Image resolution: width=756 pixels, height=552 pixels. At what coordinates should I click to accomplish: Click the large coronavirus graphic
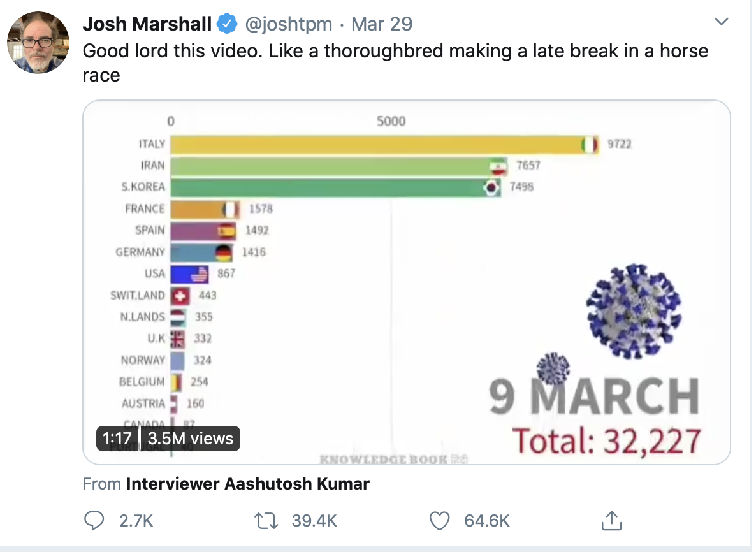pyautogui.click(x=634, y=311)
